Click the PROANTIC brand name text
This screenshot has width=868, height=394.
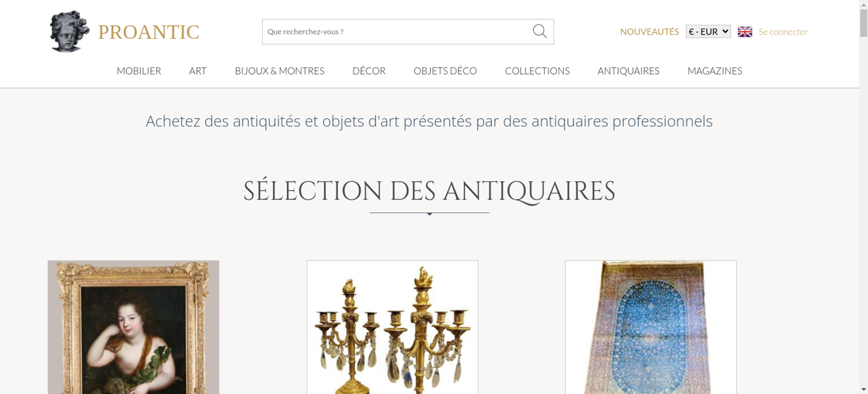[x=148, y=32]
